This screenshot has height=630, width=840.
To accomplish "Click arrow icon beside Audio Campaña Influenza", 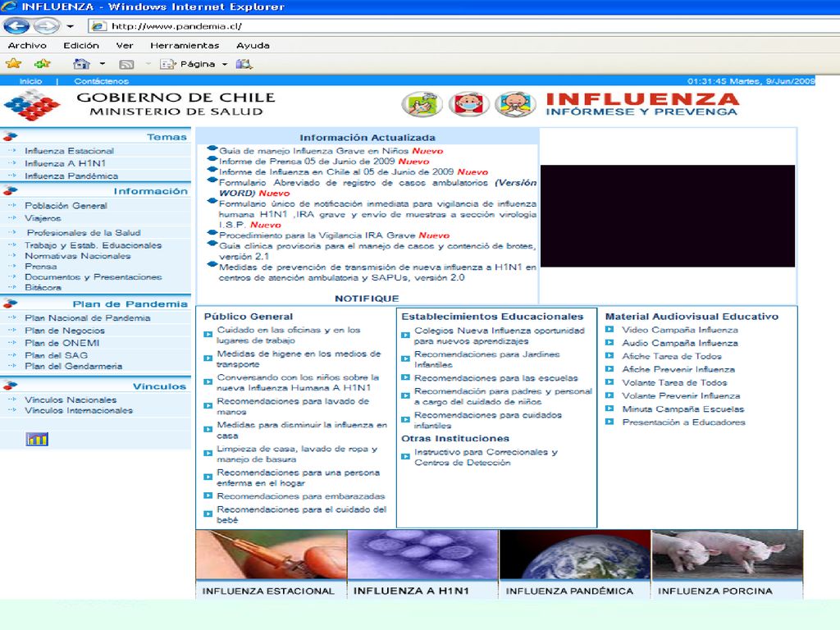I will coord(609,343).
